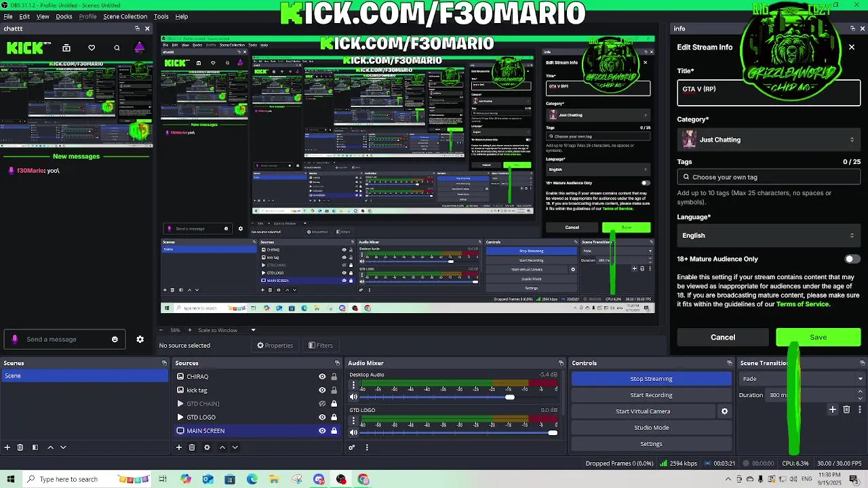Click the Choose your own tag field
Screen dimensions: 868x488
(768, 177)
